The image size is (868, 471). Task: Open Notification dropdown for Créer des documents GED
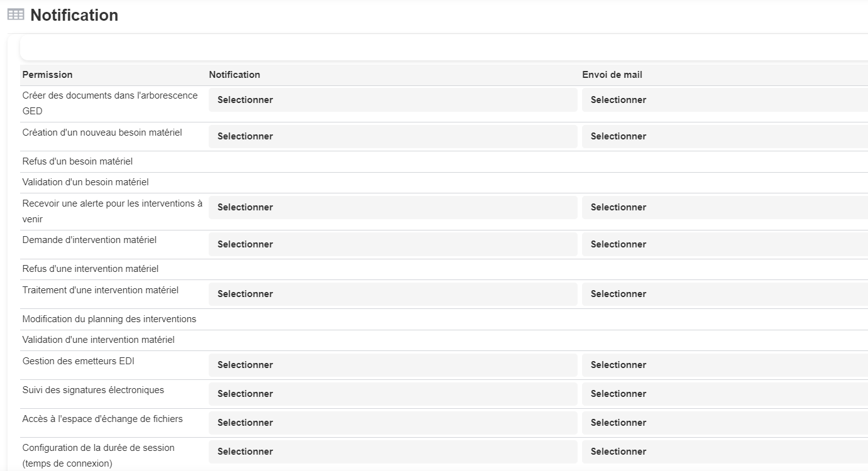pos(393,100)
